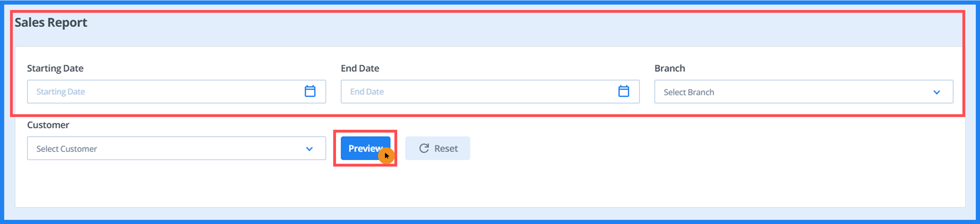Screen dimensions: 980x224
Task: Click the Reset button
Action: pyautogui.click(x=437, y=148)
